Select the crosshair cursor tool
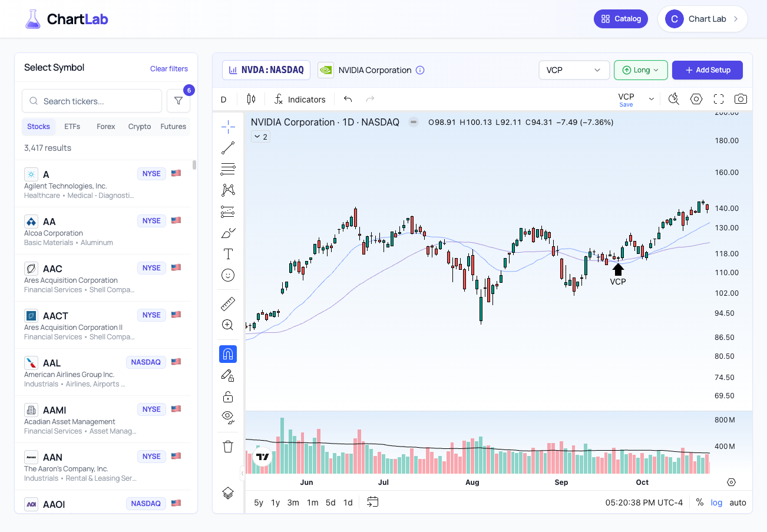 click(228, 126)
